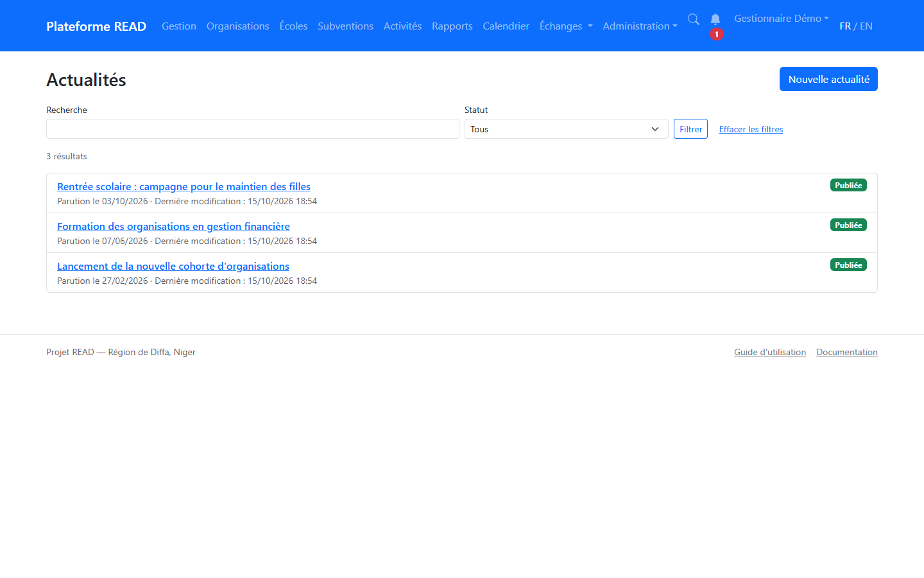The width and height of the screenshot is (924, 578).
Task: Clear filters via Effacer les filtres
Action: click(751, 129)
